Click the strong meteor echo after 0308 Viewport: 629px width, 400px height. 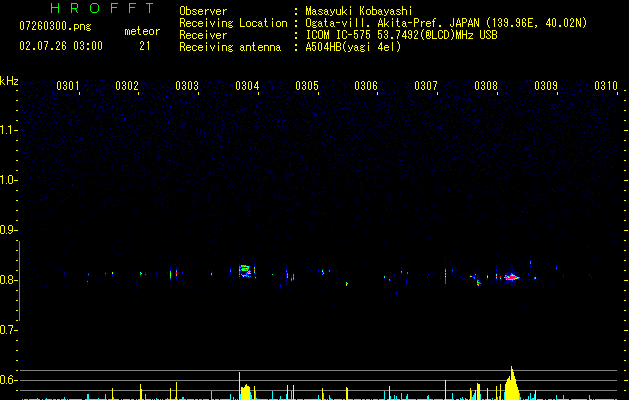pos(511,277)
